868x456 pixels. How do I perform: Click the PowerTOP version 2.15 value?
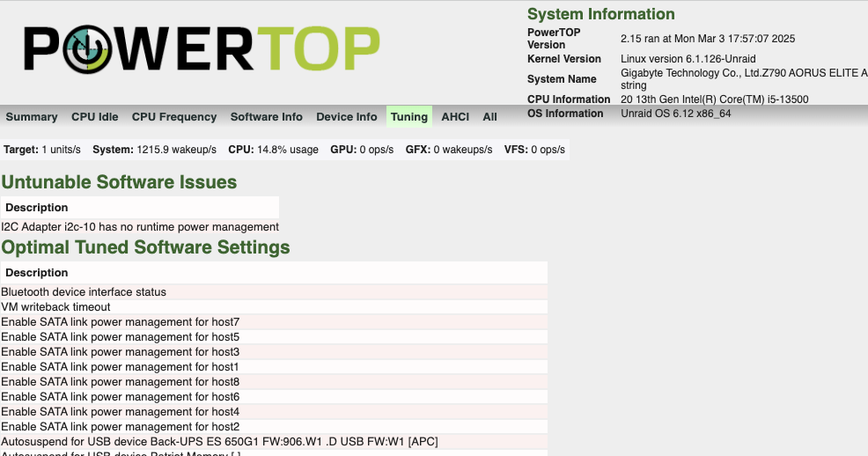tap(708, 39)
